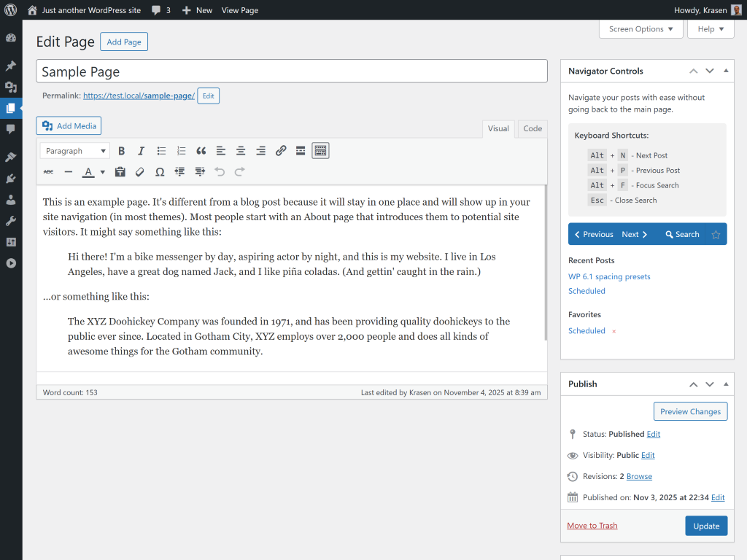Viewport: 747px width, 560px height.
Task: Click the Sample Page title field
Action: [x=292, y=71]
